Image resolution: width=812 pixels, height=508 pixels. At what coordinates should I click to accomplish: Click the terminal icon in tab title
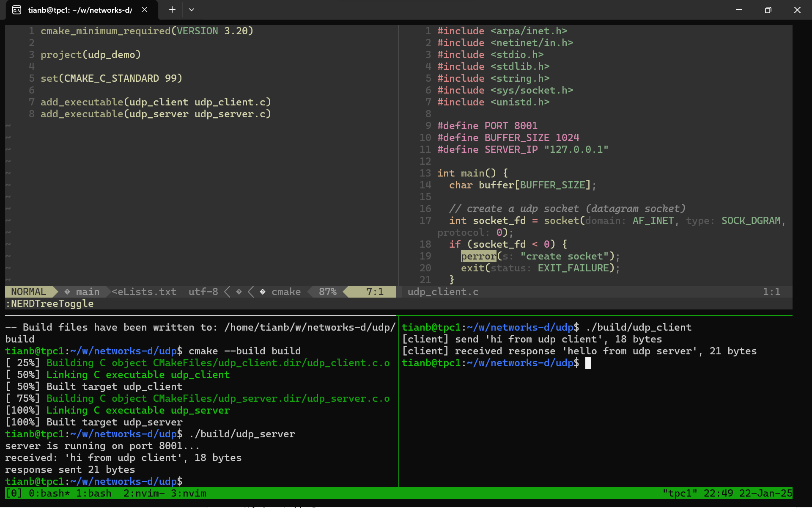click(x=17, y=10)
